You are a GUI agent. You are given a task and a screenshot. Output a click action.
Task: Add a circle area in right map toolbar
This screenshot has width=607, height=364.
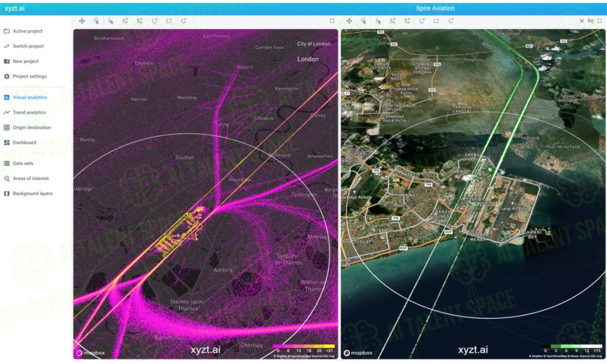pos(422,21)
